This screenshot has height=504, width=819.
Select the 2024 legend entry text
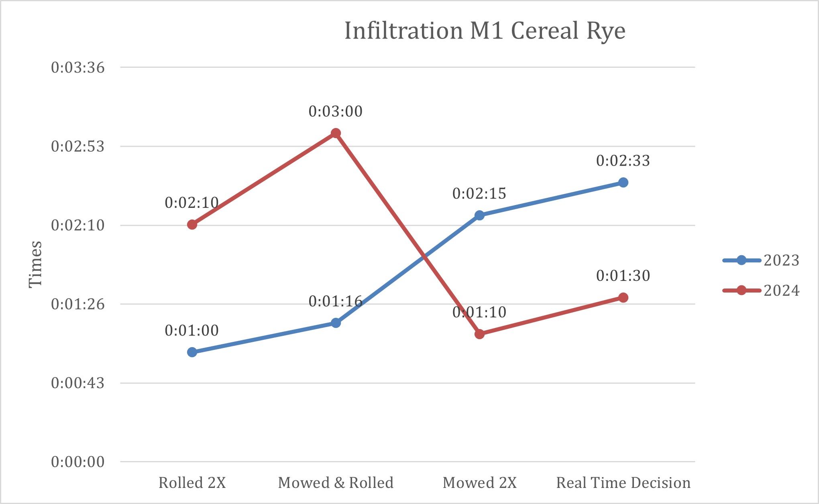tap(781, 291)
